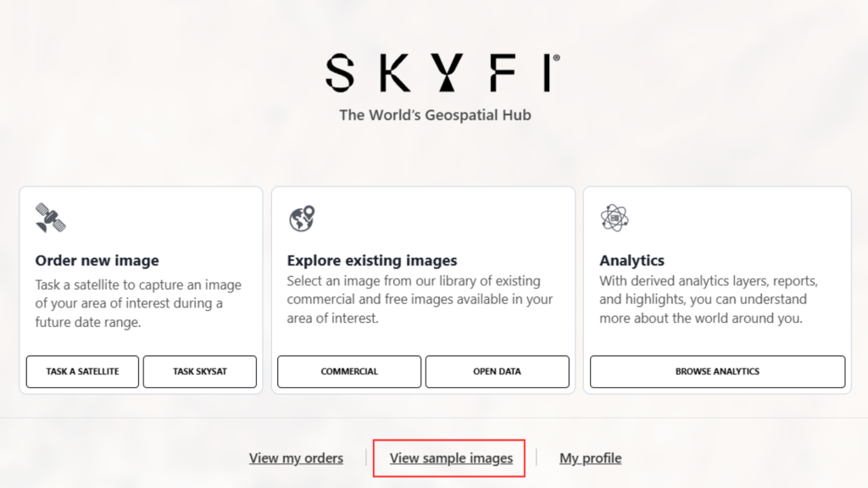Choose the Open Data button

[497, 372]
